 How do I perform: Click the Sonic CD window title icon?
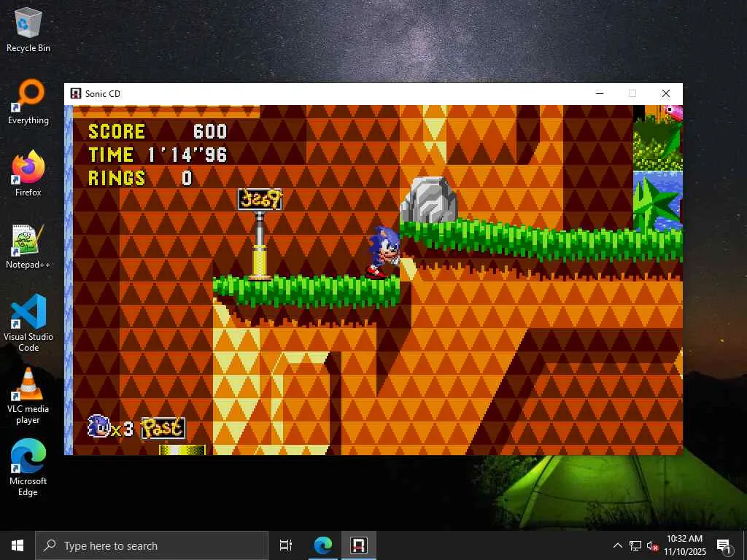[x=75, y=93]
